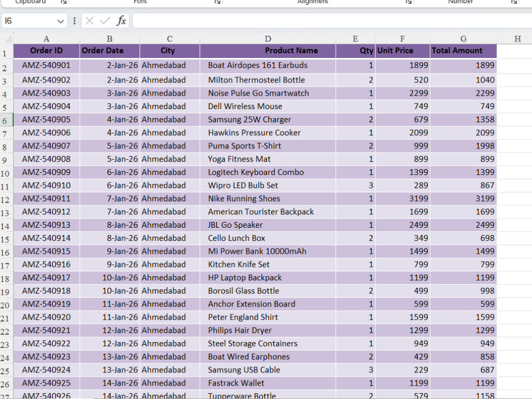Click Samsung 25W Charger cell
The width and height of the screenshot is (532, 399).
[268, 119]
